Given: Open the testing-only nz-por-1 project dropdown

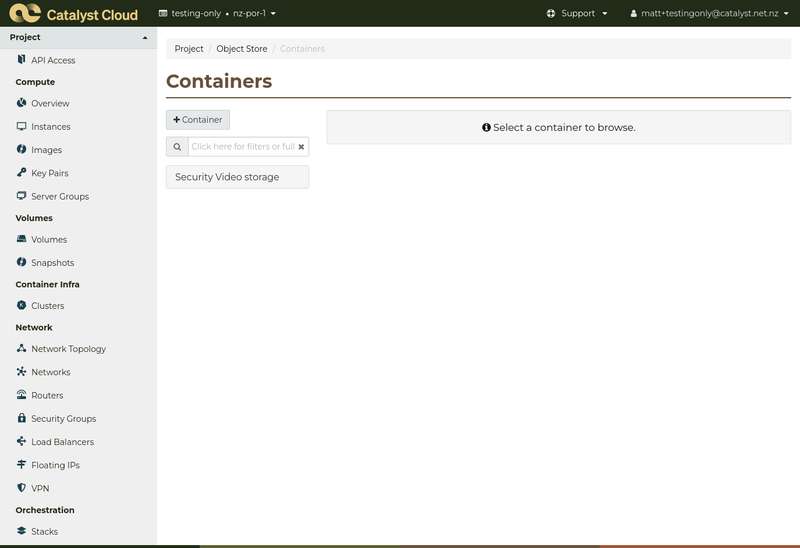Looking at the screenshot, I should click(x=217, y=13).
